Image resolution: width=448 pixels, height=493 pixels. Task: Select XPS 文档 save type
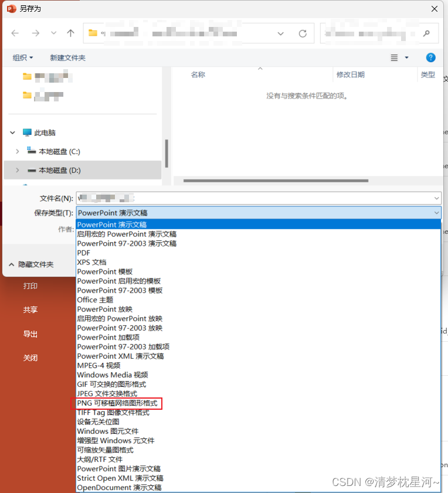click(x=258, y=262)
